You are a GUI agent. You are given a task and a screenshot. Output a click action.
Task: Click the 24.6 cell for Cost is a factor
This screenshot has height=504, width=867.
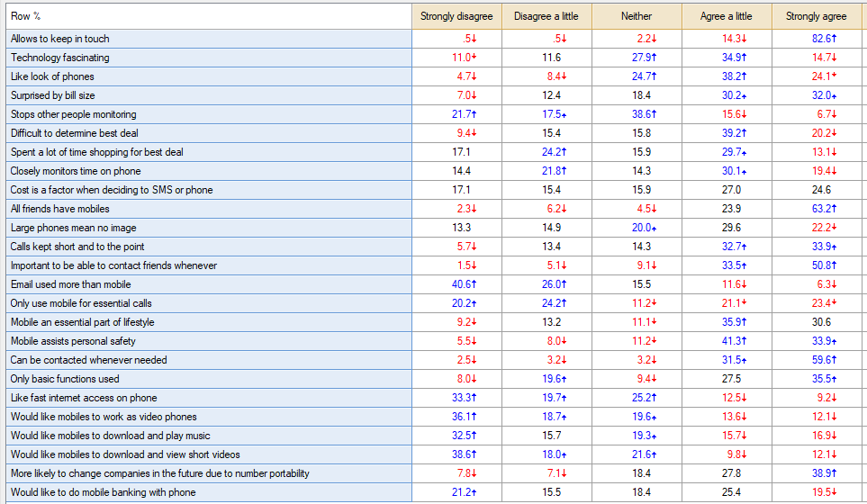pyautogui.click(x=817, y=190)
